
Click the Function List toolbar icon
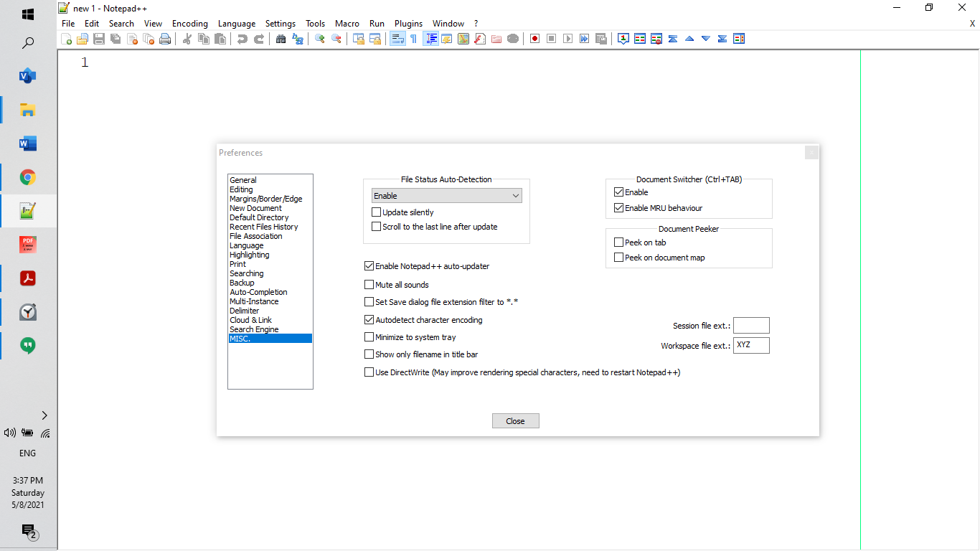480,39
